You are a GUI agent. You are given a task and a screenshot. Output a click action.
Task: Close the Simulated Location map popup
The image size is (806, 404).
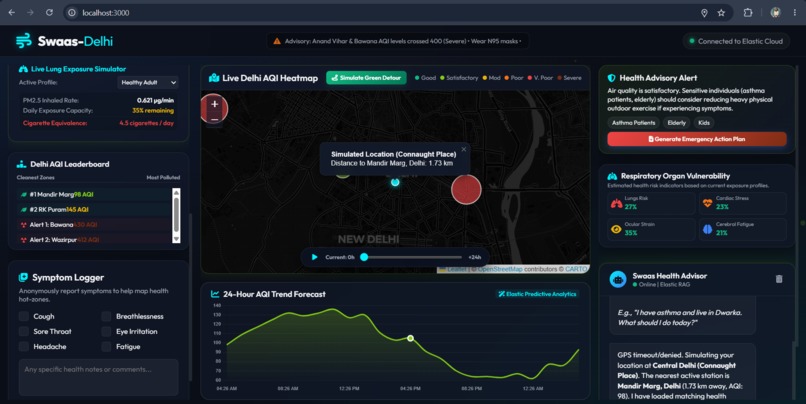[x=464, y=150]
